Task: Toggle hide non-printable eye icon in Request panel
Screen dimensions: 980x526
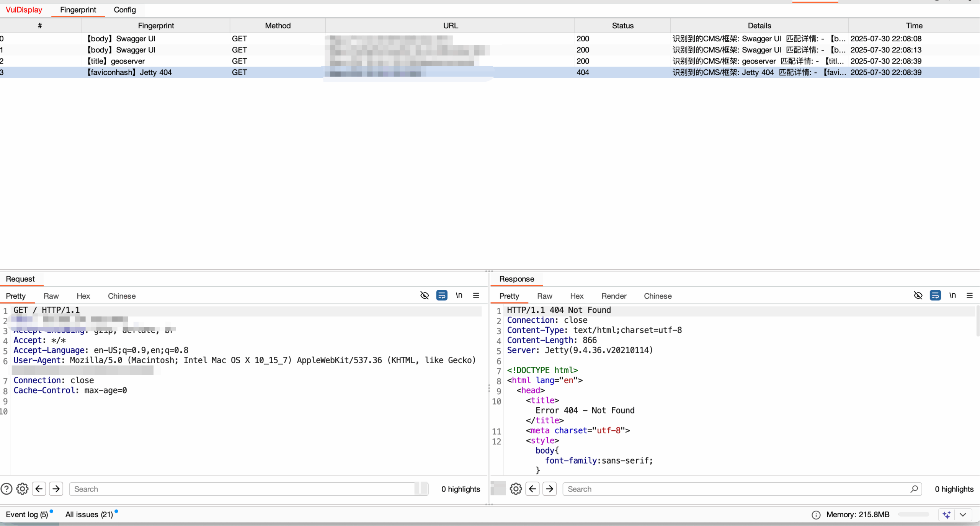Action: (x=425, y=296)
